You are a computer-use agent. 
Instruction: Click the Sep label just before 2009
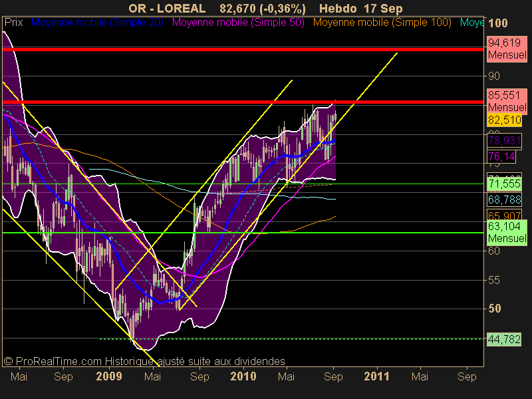pyautogui.click(x=63, y=377)
